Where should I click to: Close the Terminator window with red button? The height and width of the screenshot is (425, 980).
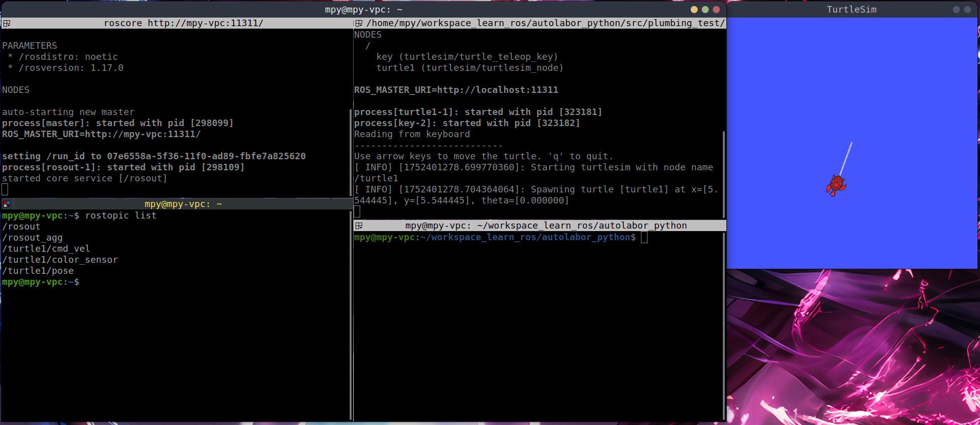click(x=716, y=10)
